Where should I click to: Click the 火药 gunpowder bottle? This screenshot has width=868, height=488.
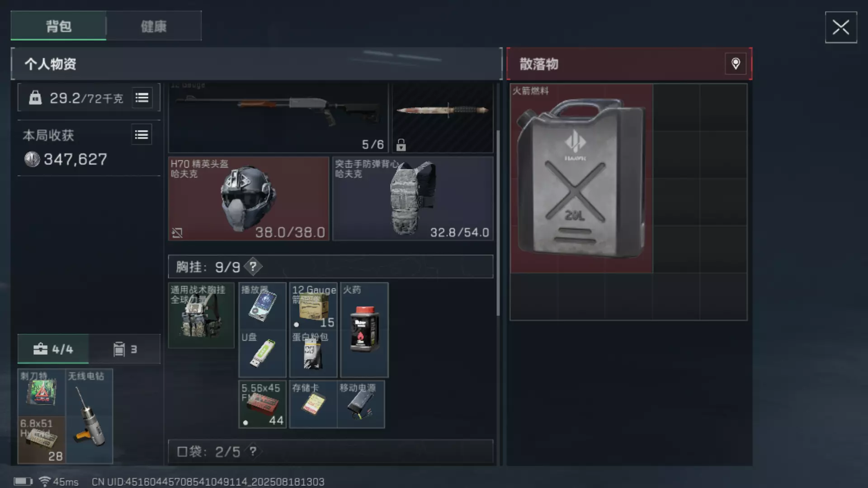click(x=364, y=330)
